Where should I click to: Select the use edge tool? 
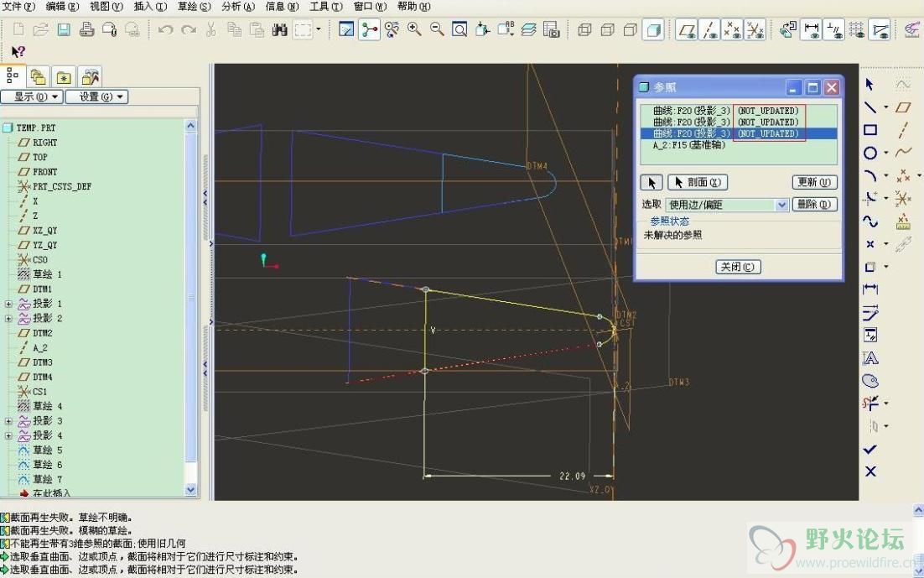click(x=870, y=267)
